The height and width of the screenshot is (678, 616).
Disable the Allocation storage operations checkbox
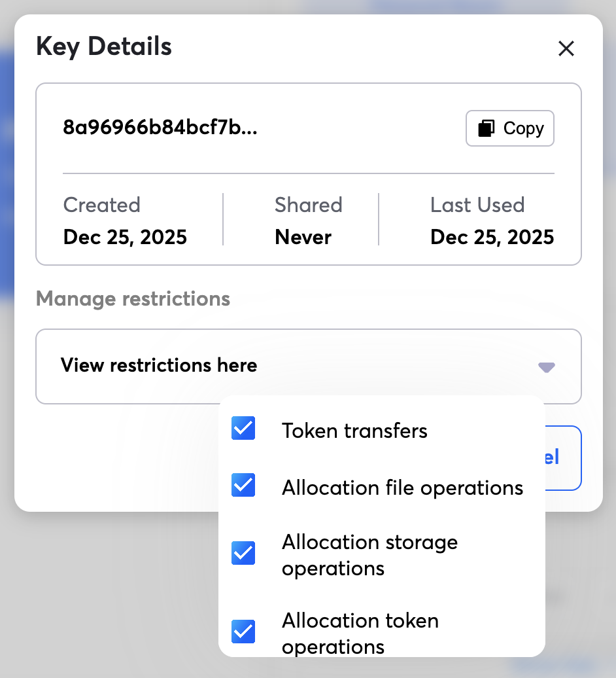coord(243,553)
